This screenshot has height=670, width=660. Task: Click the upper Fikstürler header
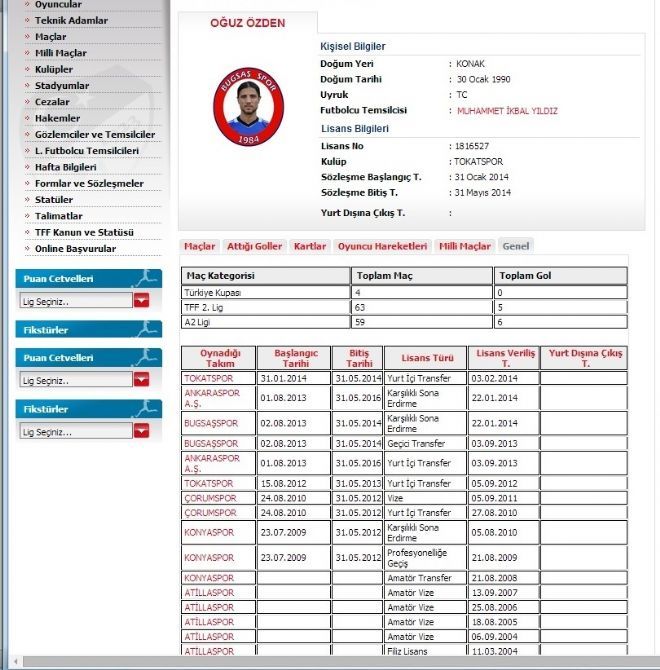pos(89,329)
